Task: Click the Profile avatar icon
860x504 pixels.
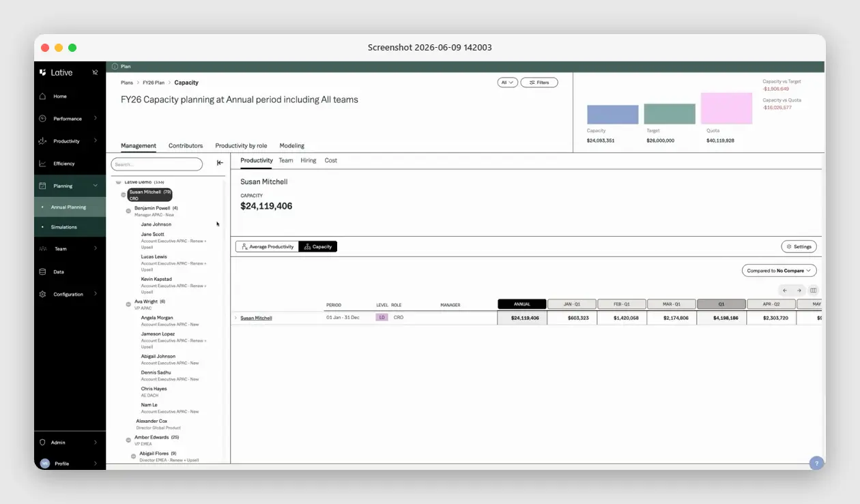Action: coord(44,463)
